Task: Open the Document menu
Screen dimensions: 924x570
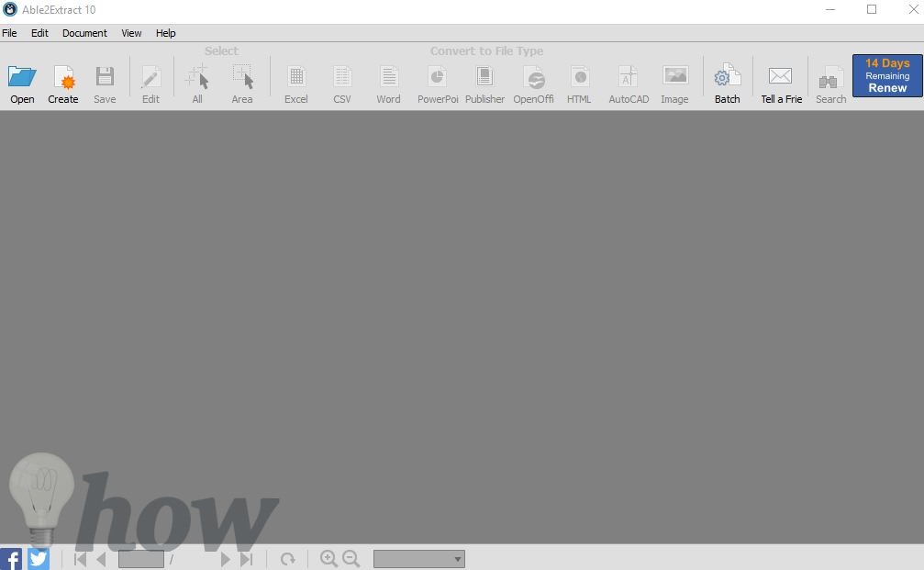Action: coord(84,33)
